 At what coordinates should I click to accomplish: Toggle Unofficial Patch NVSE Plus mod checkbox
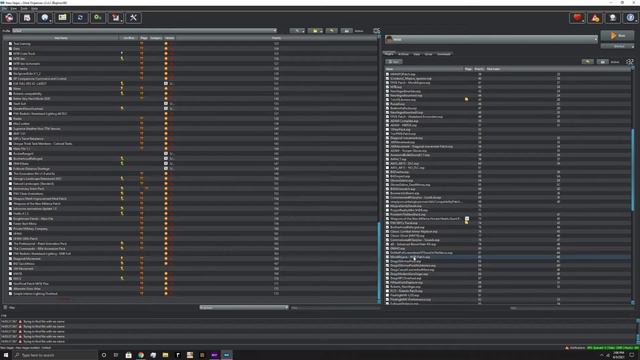click(x=10, y=284)
